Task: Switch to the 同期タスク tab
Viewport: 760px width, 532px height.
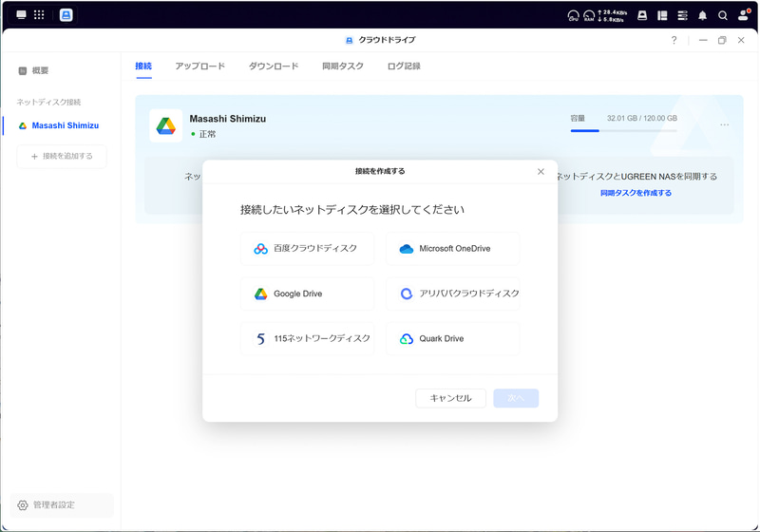Action: click(343, 66)
